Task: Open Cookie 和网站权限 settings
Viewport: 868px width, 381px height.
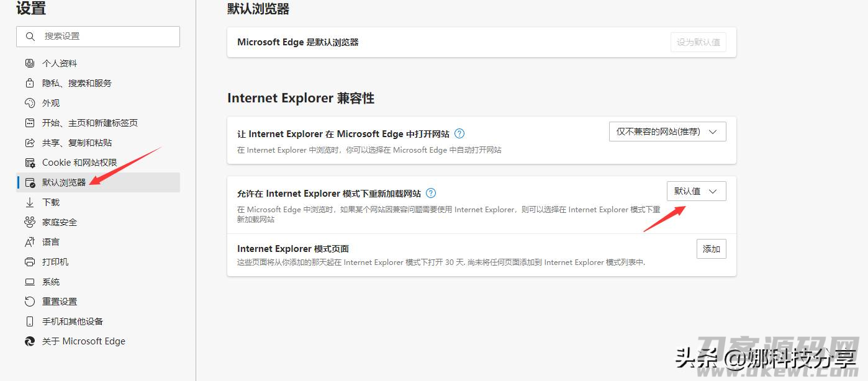Action: pyautogui.click(x=98, y=163)
